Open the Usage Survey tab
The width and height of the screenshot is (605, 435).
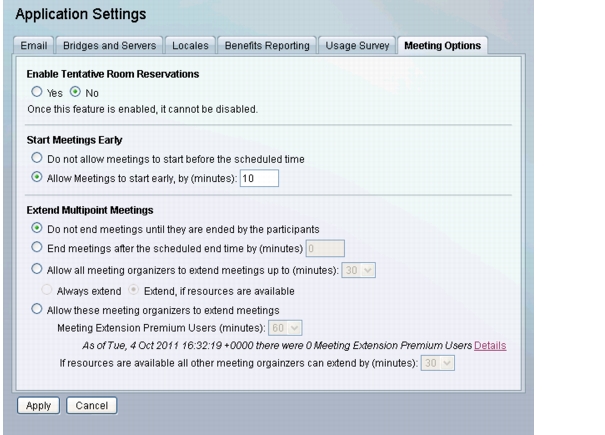click(x=357, y=46)
